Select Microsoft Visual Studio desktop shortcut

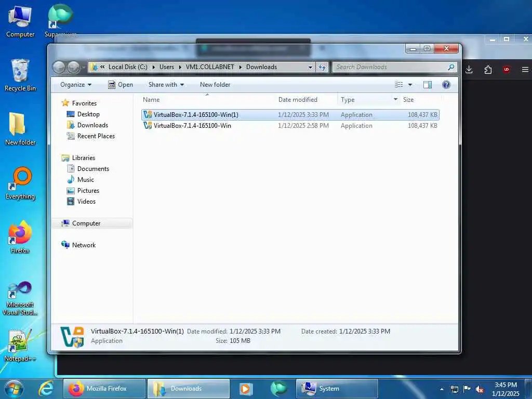[x=20, y=299]
